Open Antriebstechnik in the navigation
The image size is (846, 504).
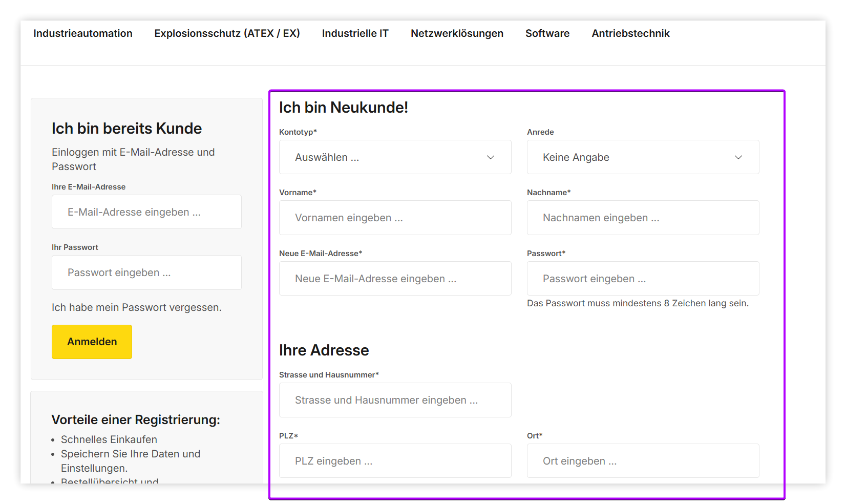630,33
